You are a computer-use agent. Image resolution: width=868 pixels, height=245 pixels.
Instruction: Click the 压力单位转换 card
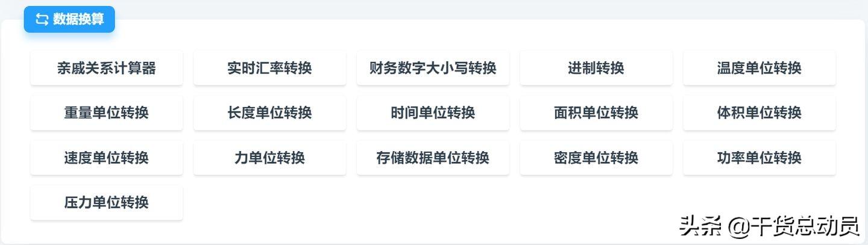107,202
